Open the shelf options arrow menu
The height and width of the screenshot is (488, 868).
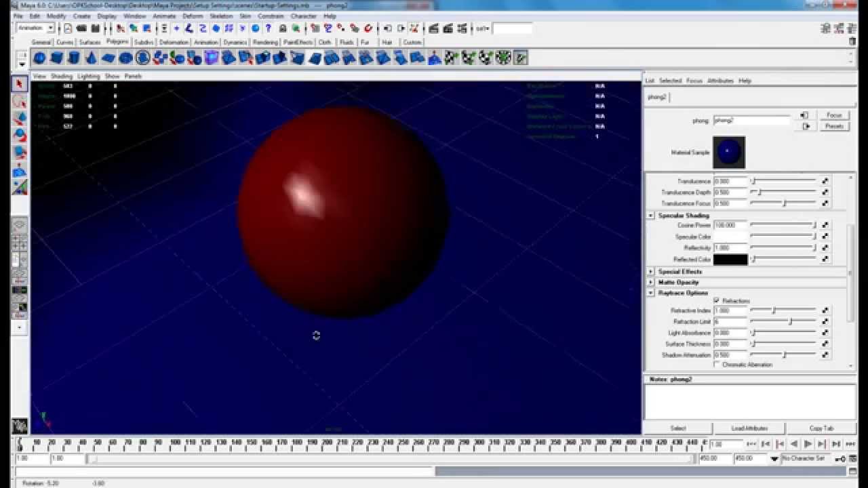[22, 64]
